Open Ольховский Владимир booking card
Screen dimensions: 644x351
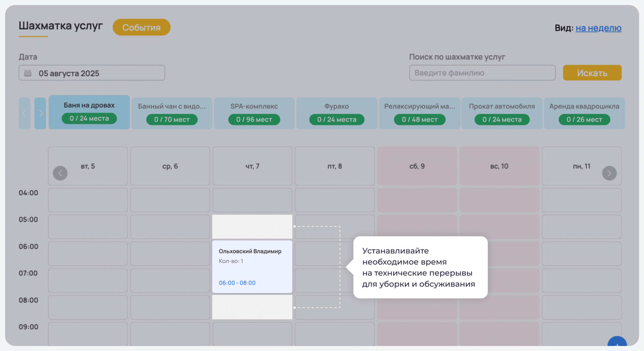click(252, 267)
